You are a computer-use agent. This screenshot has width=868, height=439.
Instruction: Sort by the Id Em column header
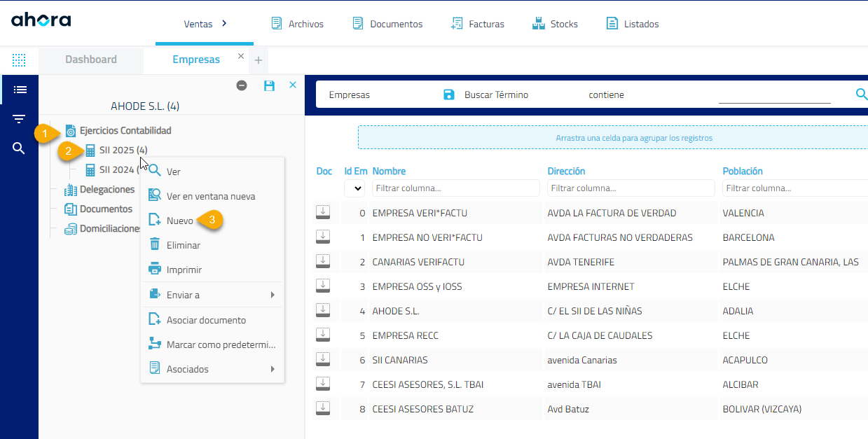(356, 171)
